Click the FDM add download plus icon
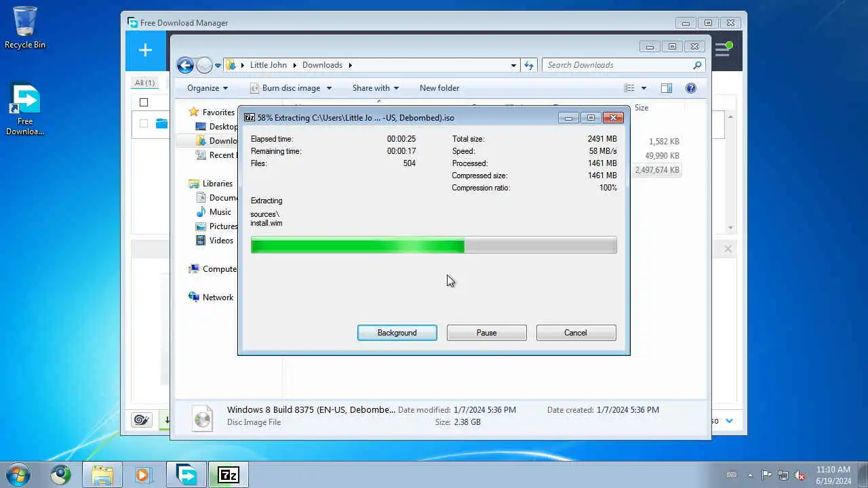 [145, 50]
